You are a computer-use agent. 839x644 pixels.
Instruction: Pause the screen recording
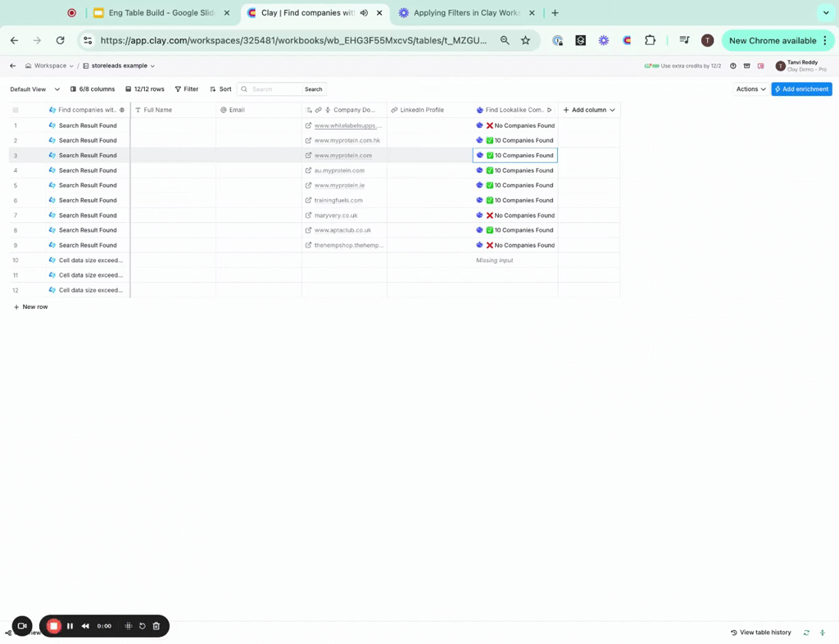[70, 626]
